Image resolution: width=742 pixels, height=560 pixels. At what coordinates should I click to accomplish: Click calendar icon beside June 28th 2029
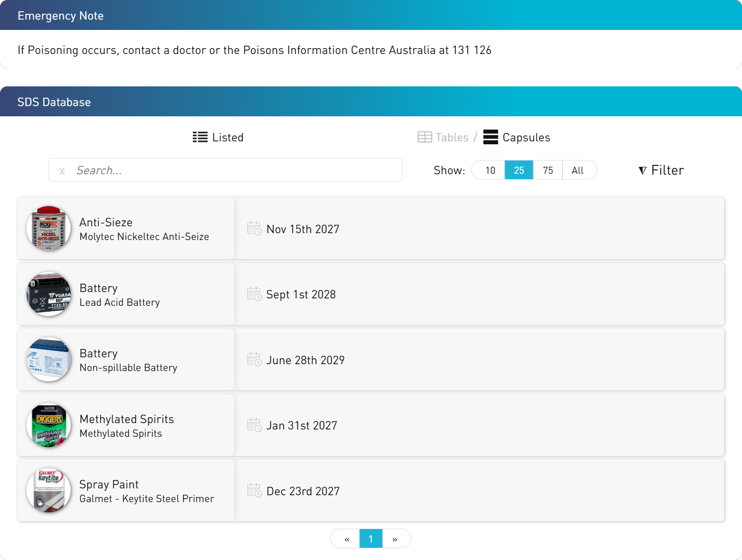point(254,359)
